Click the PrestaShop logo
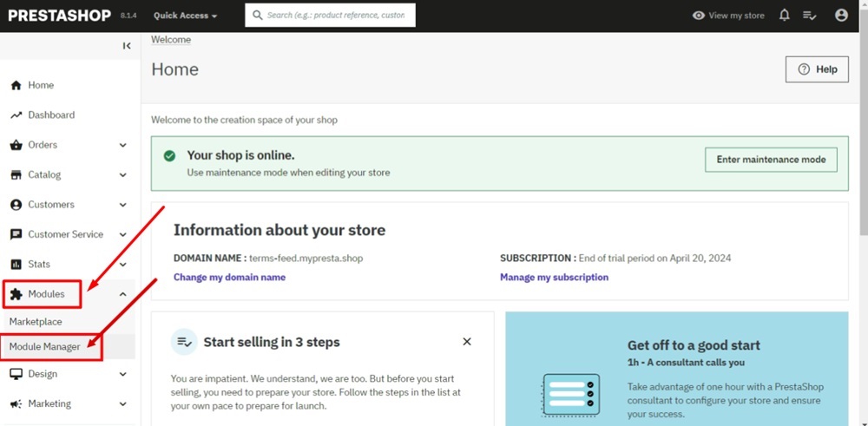The width and height of the screenshot is (868, 426). click(x=60, y=16)
